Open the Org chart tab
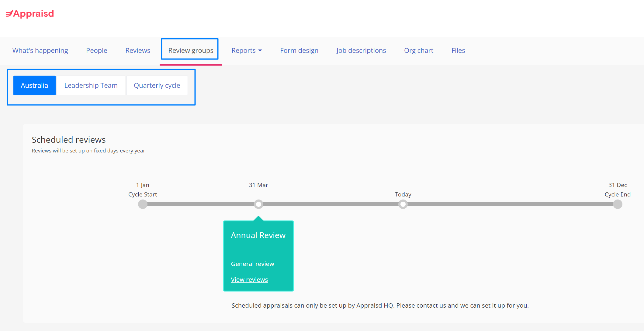This screenshot has width=644, height=331. [419, 50]
